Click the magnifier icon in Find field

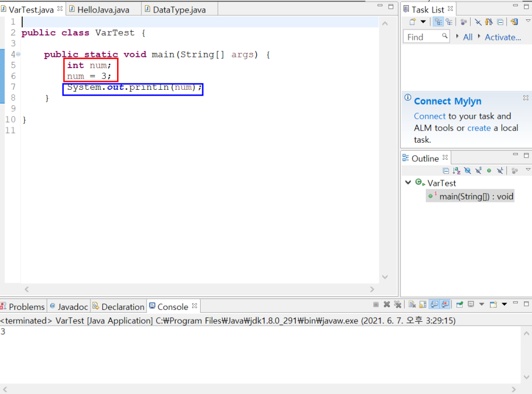coord(444,36)
